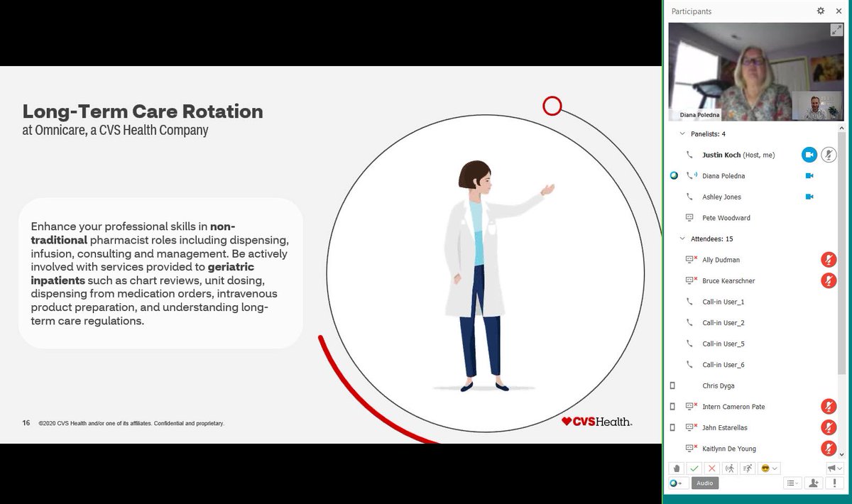Unmute attendee Bruce Kearschner
This screenshot has width=852, height=504.
coord(829,281)
